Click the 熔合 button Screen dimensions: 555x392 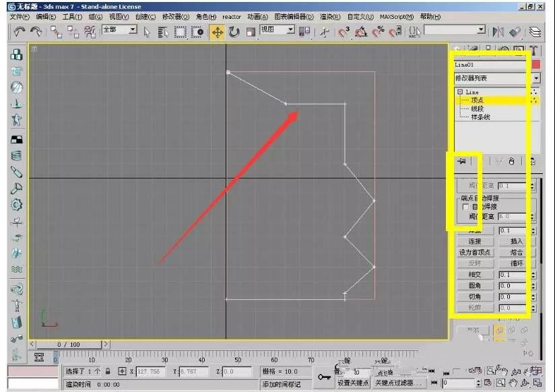coord(517,253)
